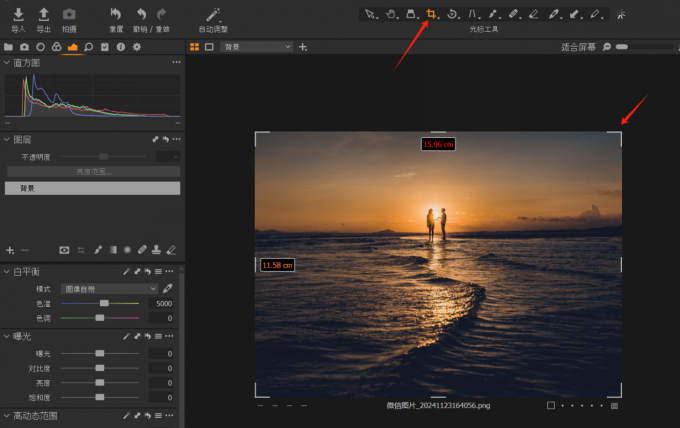Click the color tag square under the image
The width and height of the screenshot is (680, 428).
pyautogui.click(x=551, y=405)
